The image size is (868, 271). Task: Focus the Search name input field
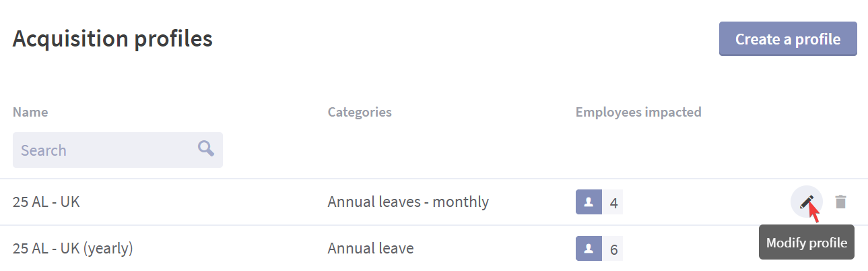pos(118,150)
